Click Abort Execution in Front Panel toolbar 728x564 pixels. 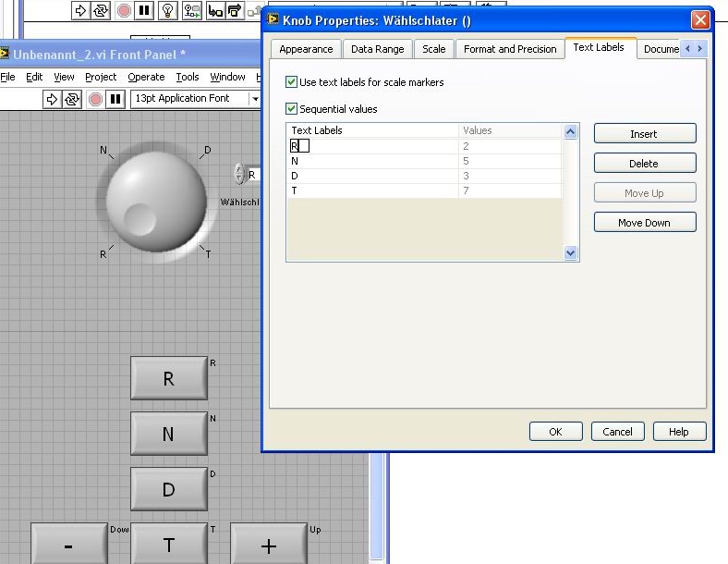[95, 99]
